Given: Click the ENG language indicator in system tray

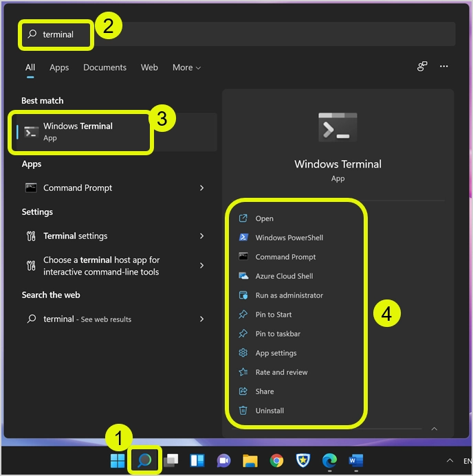Looking at the screenshot, I should (x=467, y=461).
